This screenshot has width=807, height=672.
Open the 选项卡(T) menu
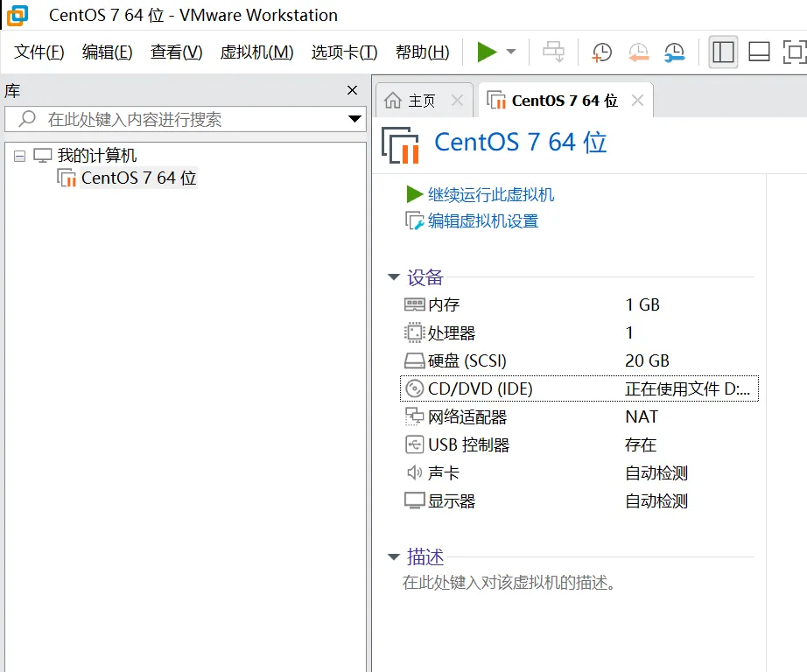(344, 52)
